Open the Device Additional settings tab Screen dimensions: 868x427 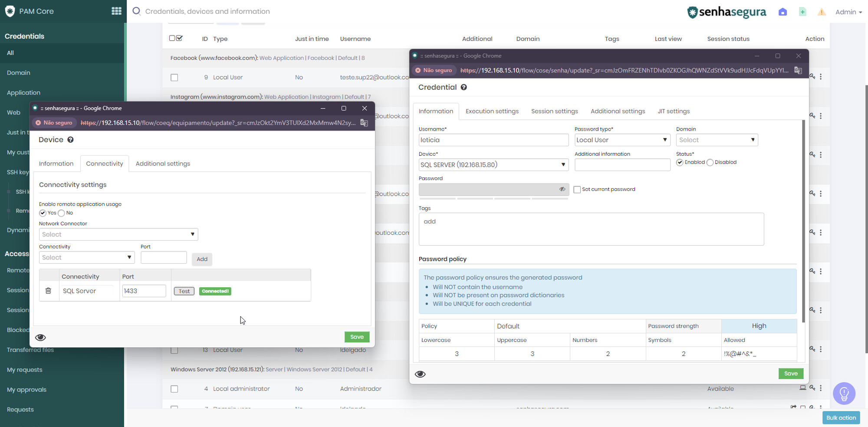point(163,164)
